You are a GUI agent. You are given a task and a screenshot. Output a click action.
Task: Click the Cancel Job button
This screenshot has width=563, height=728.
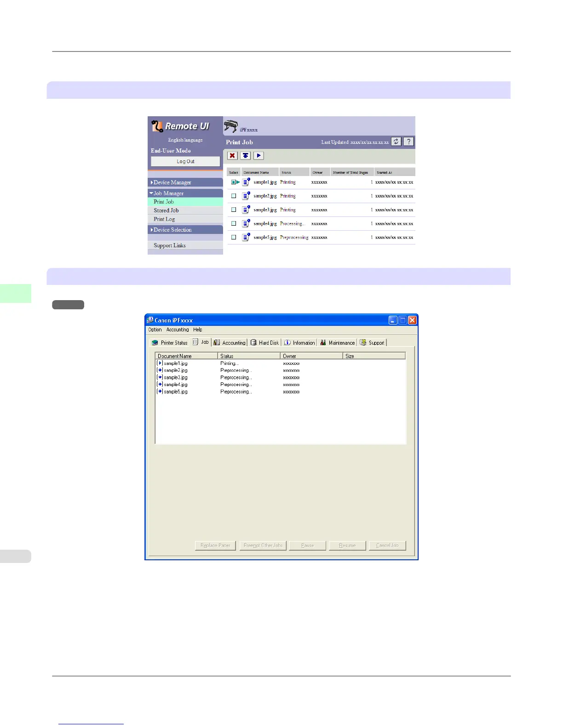387,546
